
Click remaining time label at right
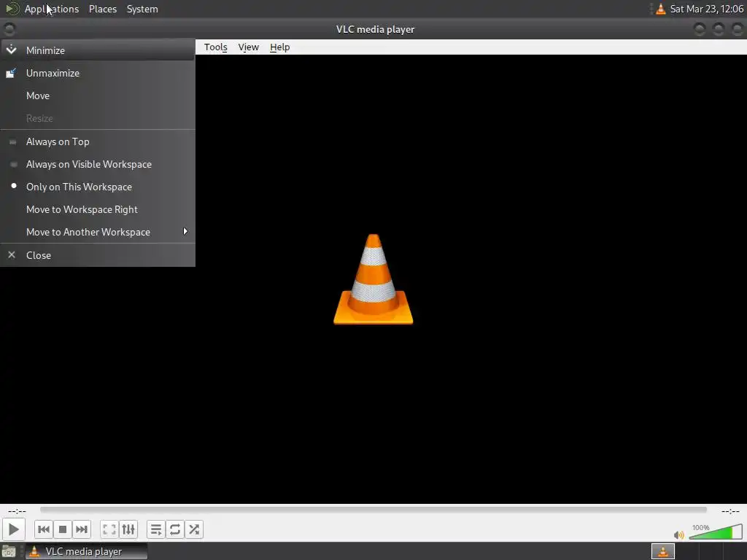click(730, 511)
